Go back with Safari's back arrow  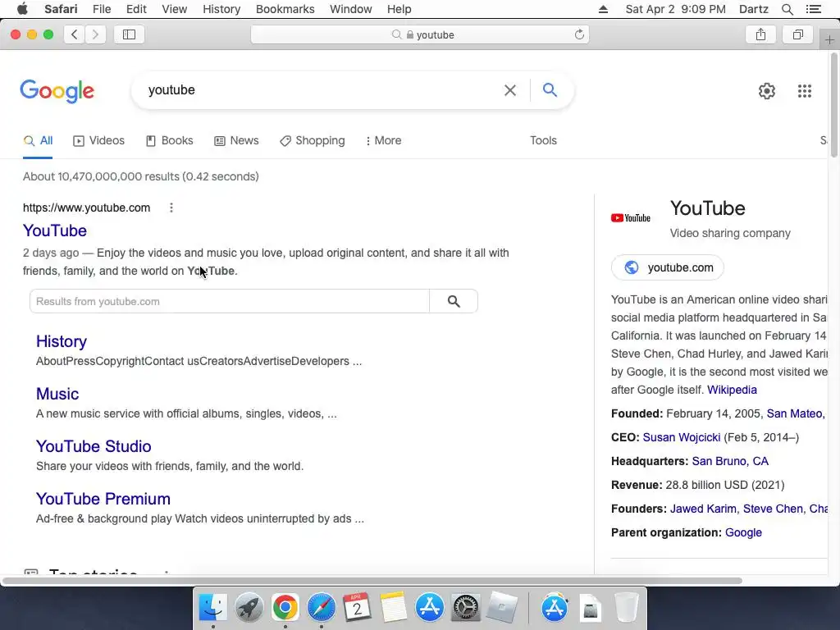[x=75, y=34]
